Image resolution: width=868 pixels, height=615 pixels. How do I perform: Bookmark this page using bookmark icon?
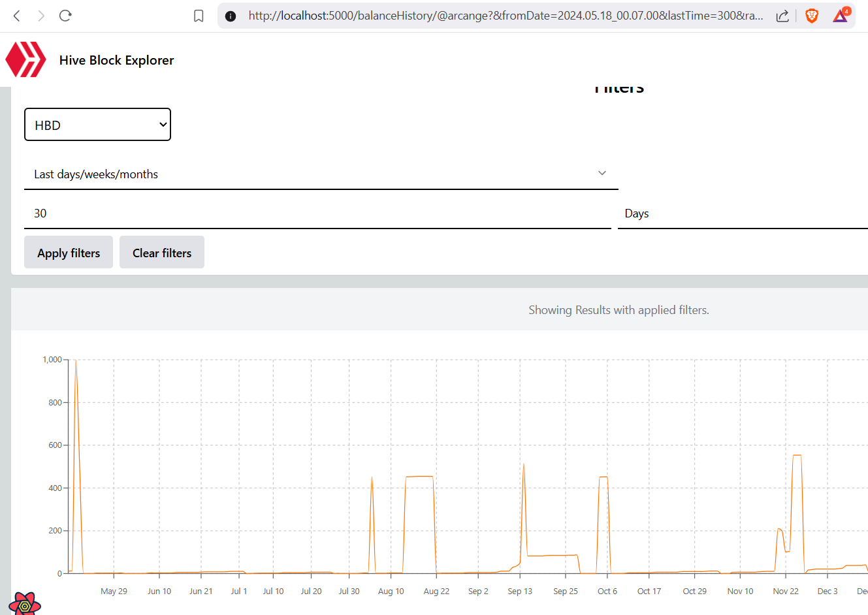[x=199, y=16]
